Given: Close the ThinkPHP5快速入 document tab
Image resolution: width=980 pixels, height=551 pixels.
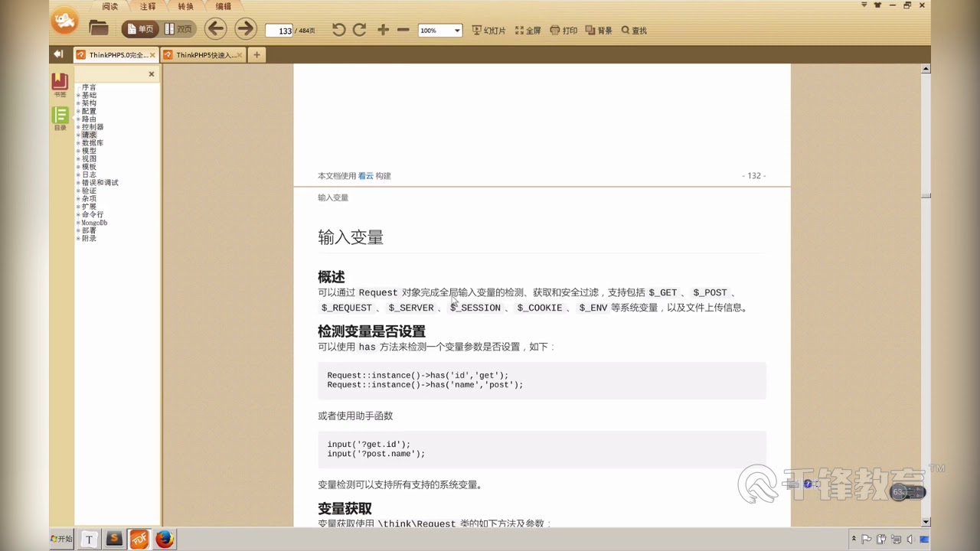Looking at the screenshot, I should tap(240, 55).
